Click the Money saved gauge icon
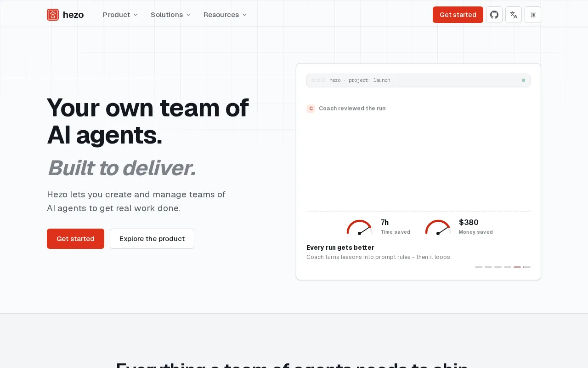Viewport: 588px width, 368px height. (x=438, y=227)
